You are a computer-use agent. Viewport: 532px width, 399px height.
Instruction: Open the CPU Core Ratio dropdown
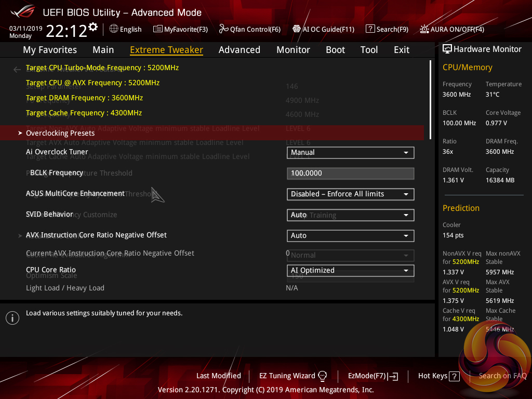tap(350, 271)
